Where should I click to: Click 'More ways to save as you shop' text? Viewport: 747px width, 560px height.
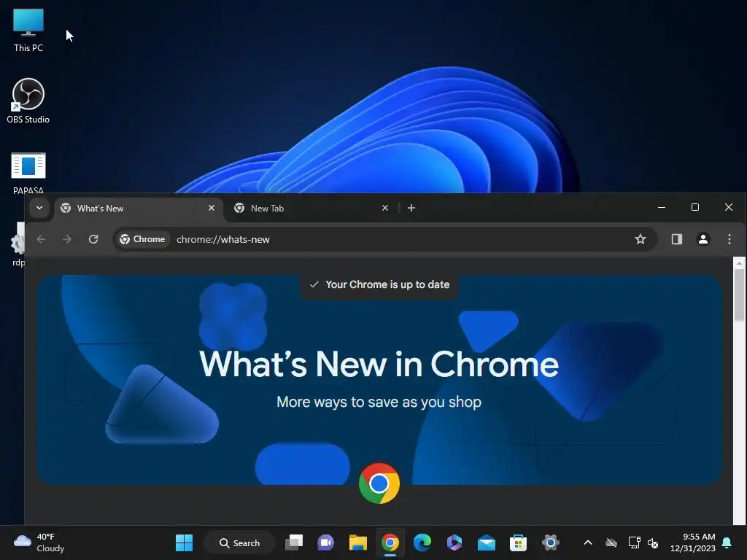coord(379,402)
